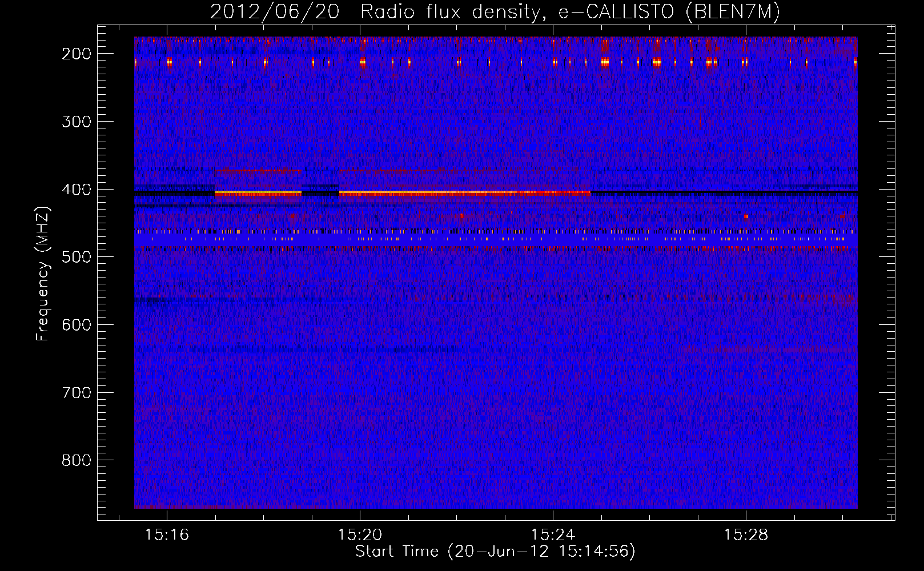Click the 600 frequency tick label
This screenshot has height=571, width=924.
pos(76,325)
